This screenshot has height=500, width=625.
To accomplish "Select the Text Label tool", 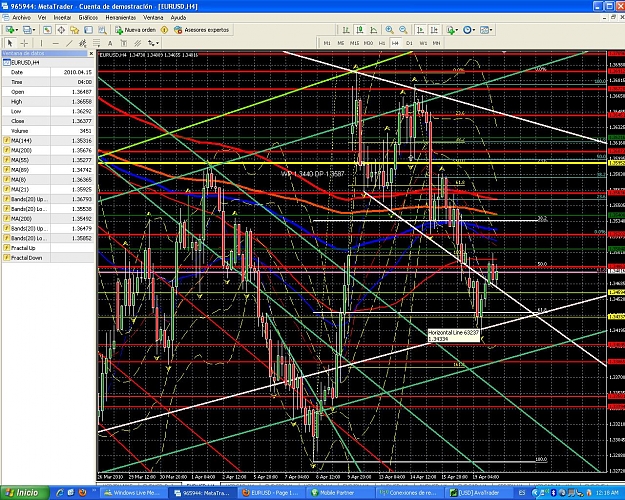I will pos(124,43).
